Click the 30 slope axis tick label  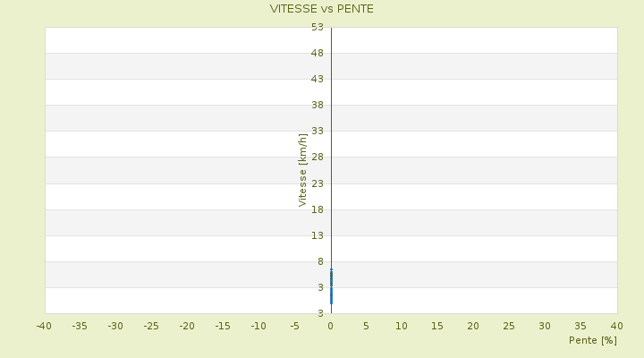pos(545,326)
